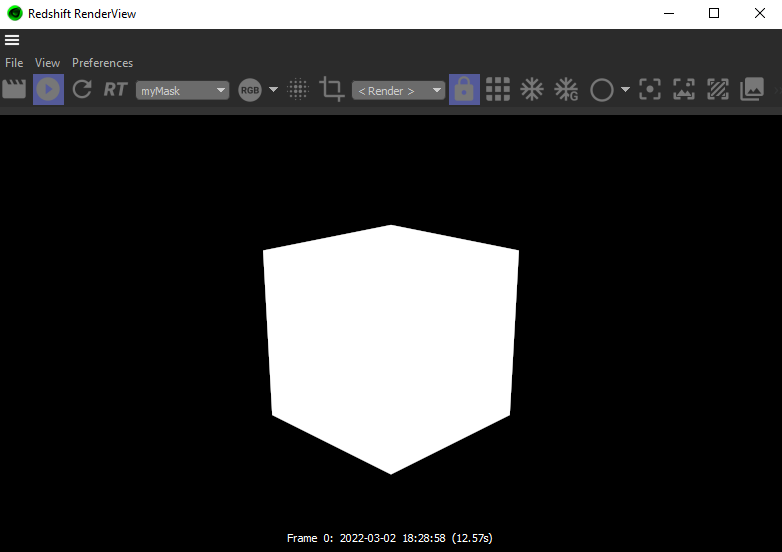
Task: Click the snowflake with G icon
Action: (x=566, y=90)
